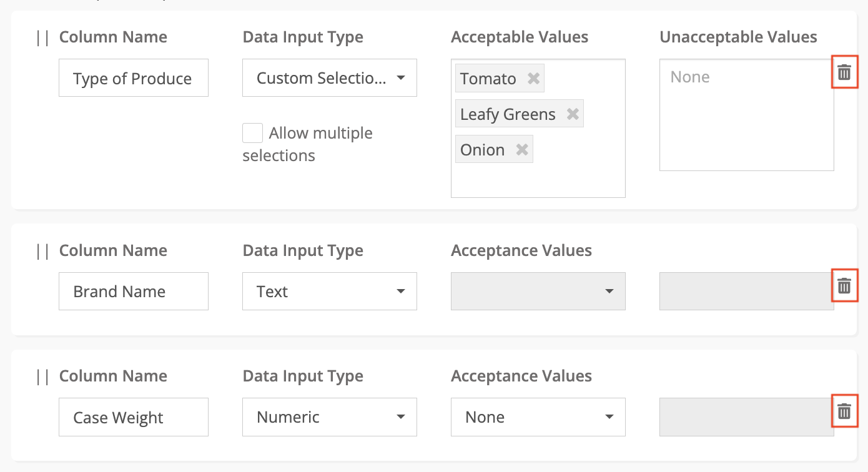Grab drag handle for Type of Produce row
Viewport: 868px width, 472px height.
pyautogui.click(x=42, y=37)
